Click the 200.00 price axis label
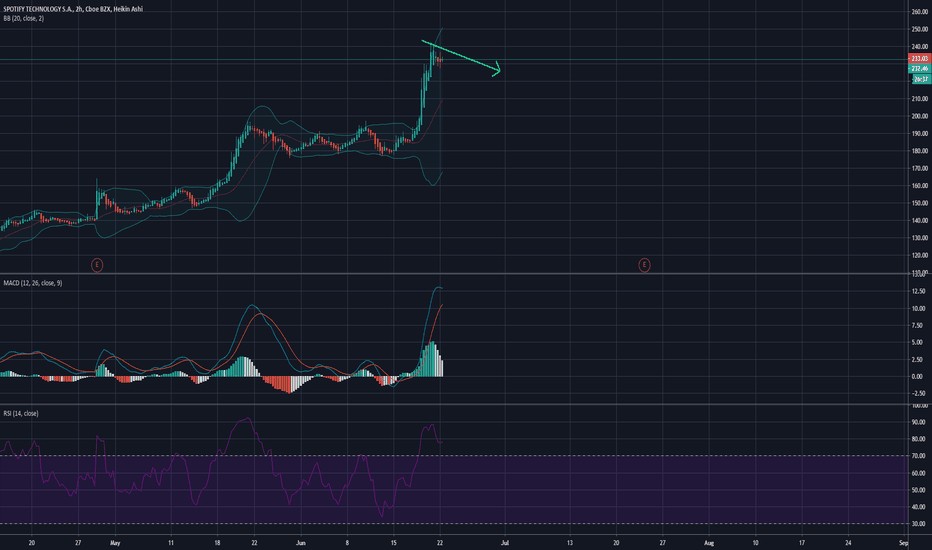This screenshot has width=932, height=550. click(x=920, y=116)
